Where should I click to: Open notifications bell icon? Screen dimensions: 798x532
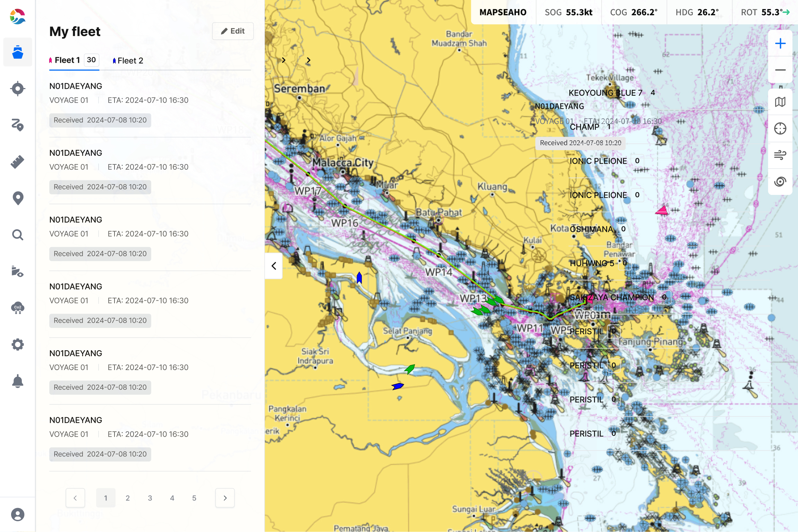(x=18, y=381)
